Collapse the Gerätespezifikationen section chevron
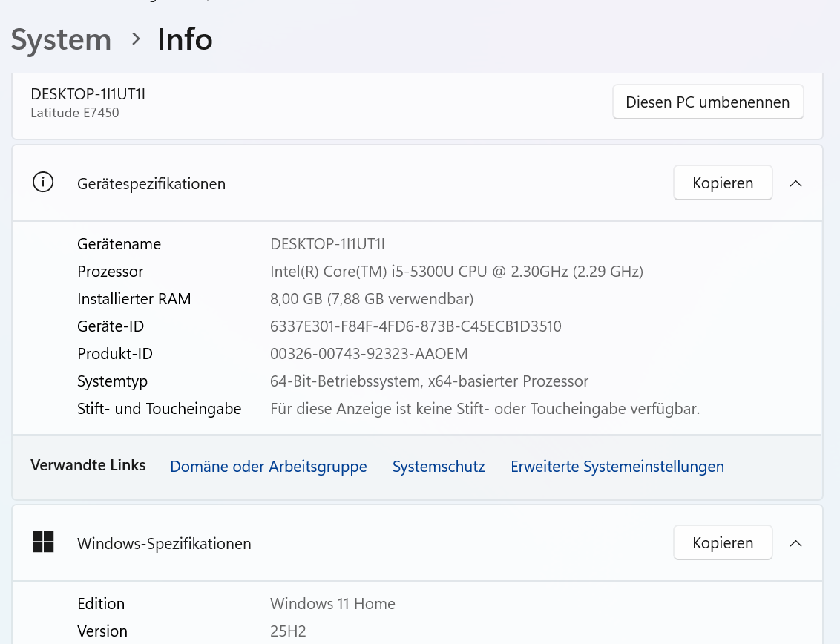This screenshot has width=840, height=644. coord(795,183)
